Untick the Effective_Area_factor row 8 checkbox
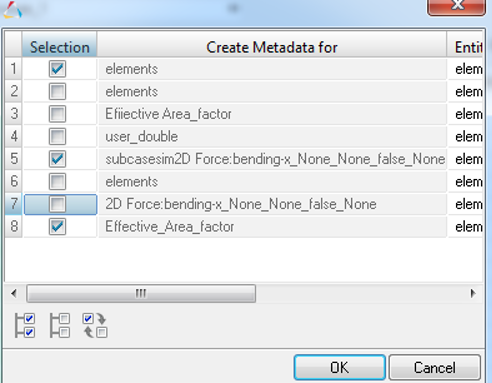Image resolution: width=492 pixels, height=383 pixels. [57, 227]
